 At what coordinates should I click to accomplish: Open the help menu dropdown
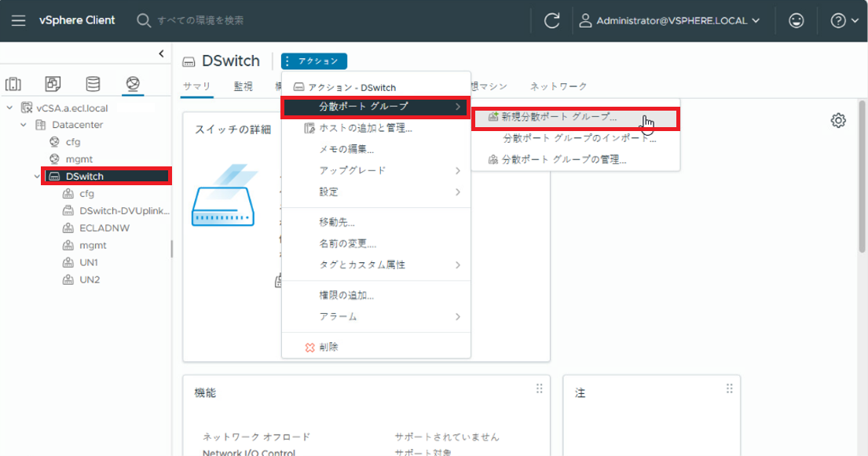pos(844,21)
